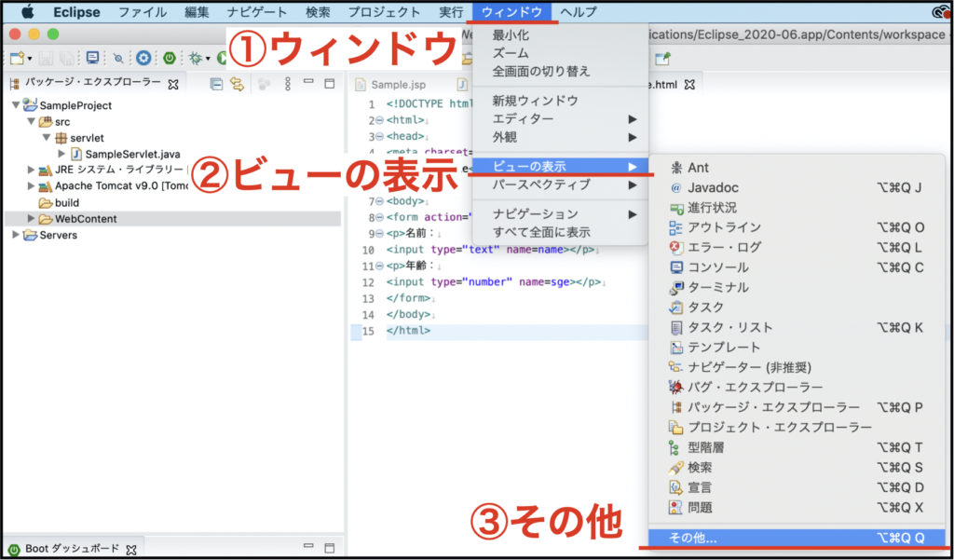Image resolution: width=954 pixels, height=560 pixels.
Task: Click Collapse All in Package Explorer
Action: [x=216, y=84]
